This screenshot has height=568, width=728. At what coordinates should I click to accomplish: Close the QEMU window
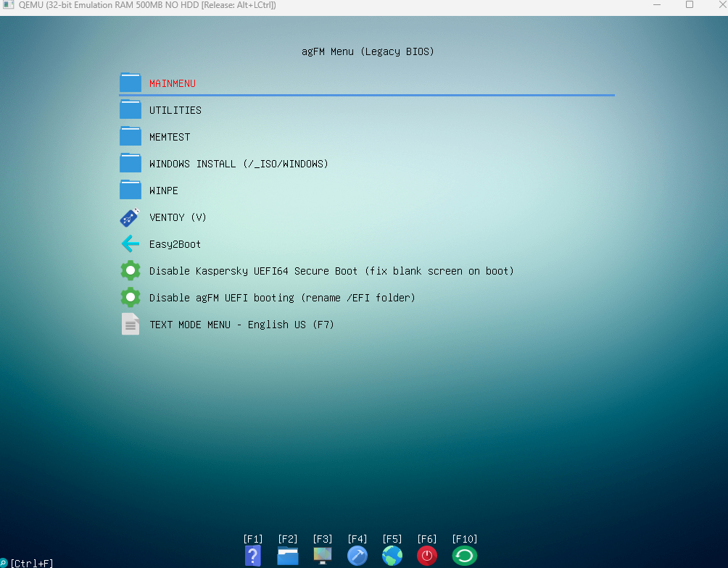(x=722, y=5)
